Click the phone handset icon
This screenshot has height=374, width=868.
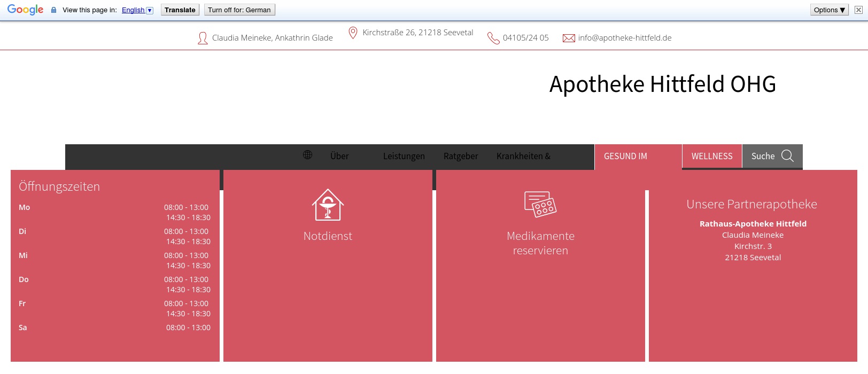[x=493, y=38]
